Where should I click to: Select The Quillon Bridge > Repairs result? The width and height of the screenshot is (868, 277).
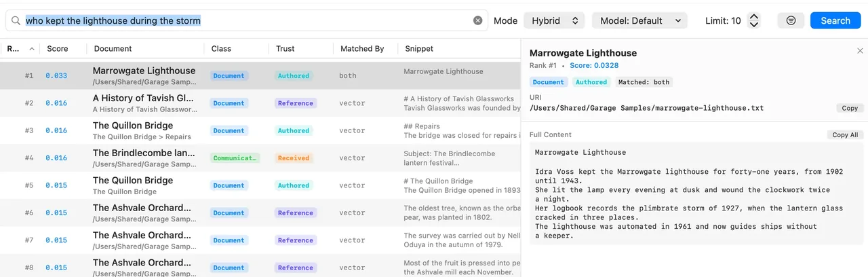click(260, 130)
